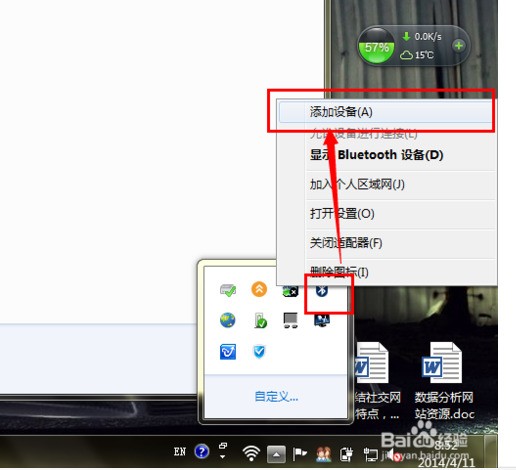
Task: Click the safely remove hardware tray icon
Action: coord(228,290)
